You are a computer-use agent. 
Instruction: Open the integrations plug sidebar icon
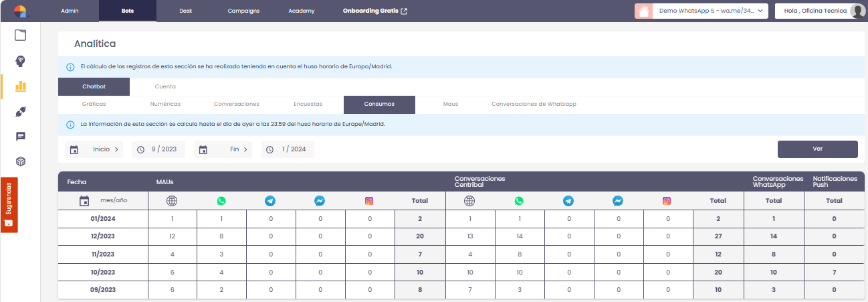21,111
